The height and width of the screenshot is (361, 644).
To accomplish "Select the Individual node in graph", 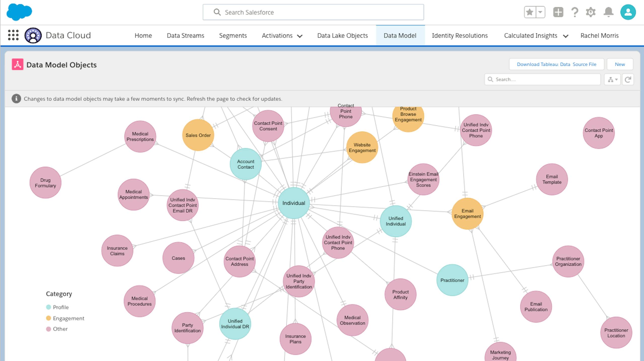I will (x=294, y=203).
